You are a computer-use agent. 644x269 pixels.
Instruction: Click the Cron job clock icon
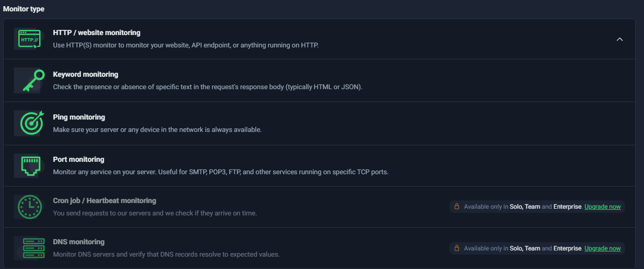pos(29,207)
